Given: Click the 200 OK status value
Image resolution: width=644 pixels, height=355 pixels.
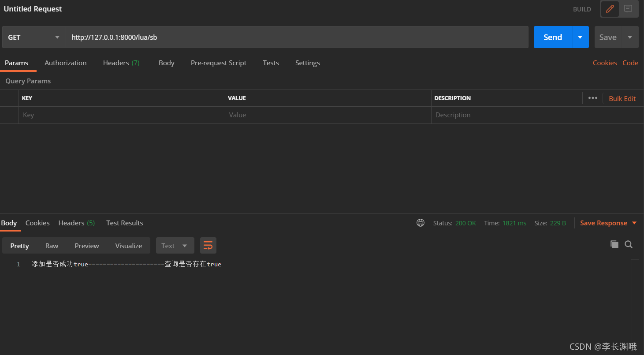Looking at the screenshot, I should [x=465, y=223].
